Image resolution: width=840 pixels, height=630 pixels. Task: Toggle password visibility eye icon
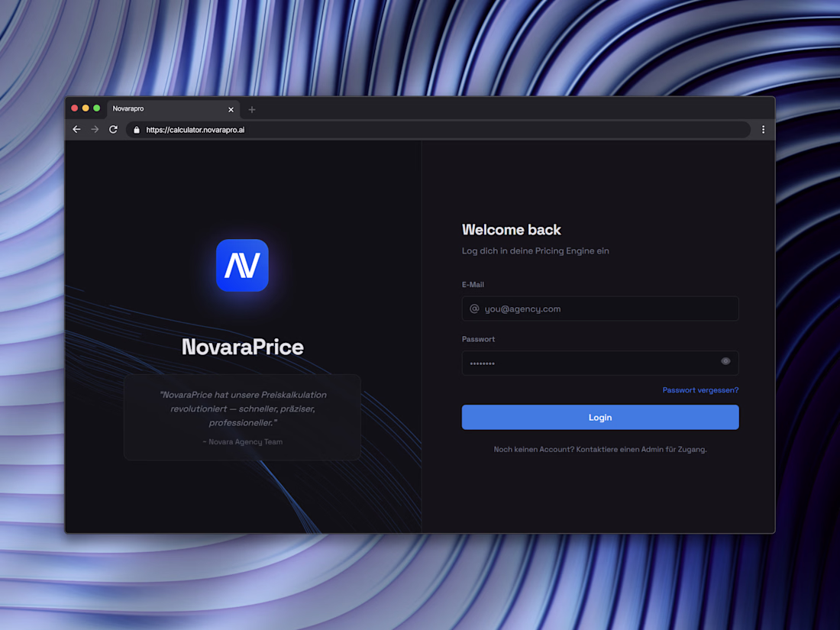click(725, 362)
